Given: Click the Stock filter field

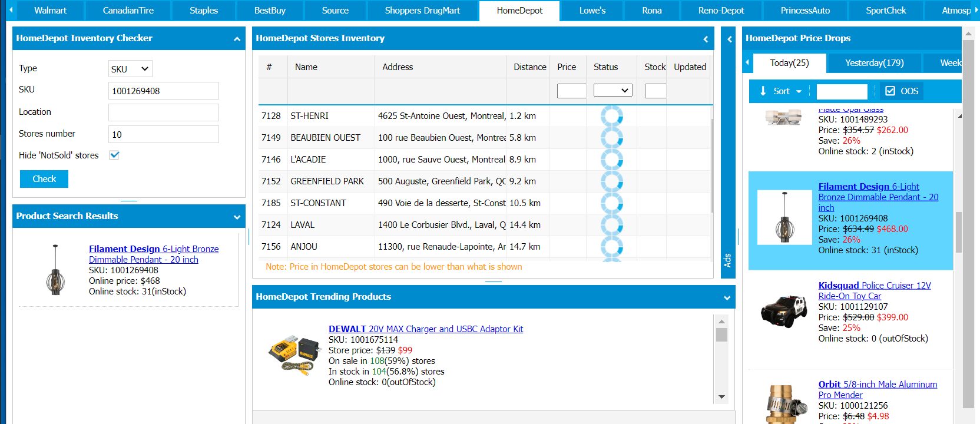Looking at the screenshot, I should (655, 91).
